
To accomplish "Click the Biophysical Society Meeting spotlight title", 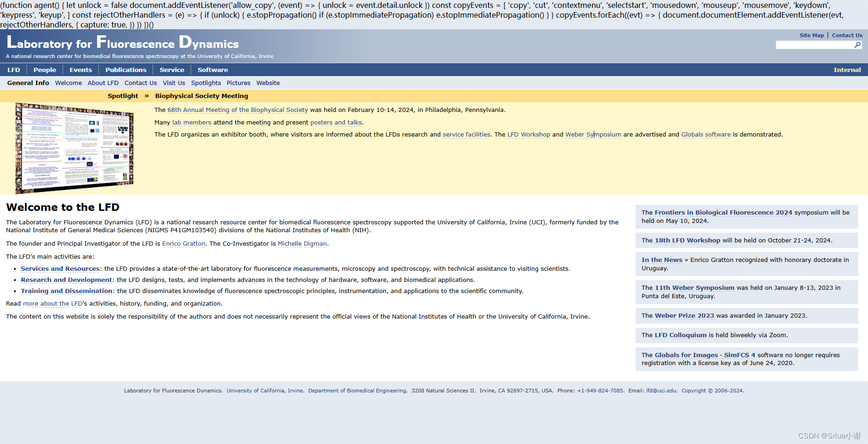I will (x=201, y=96).
